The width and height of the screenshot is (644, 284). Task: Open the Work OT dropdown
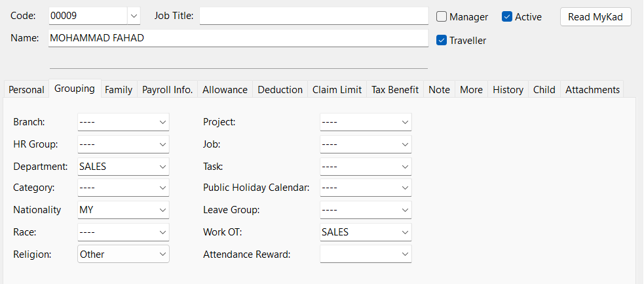coord(404,232)
